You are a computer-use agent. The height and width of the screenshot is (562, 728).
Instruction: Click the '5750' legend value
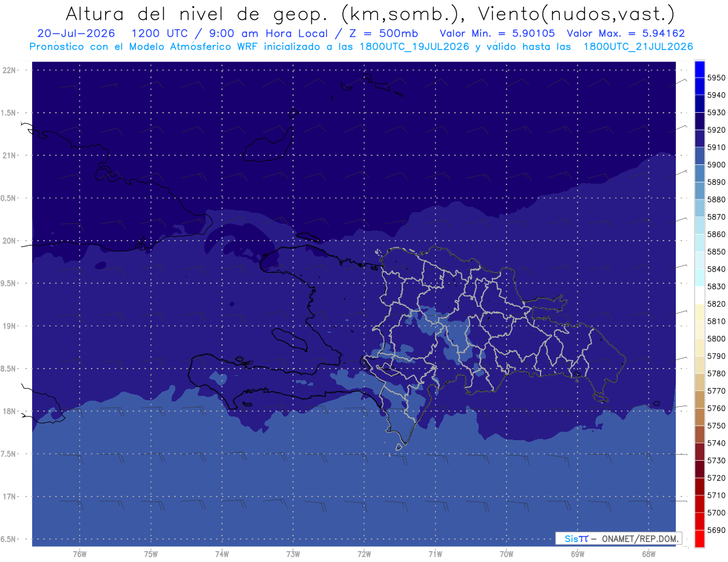point(716,426)
